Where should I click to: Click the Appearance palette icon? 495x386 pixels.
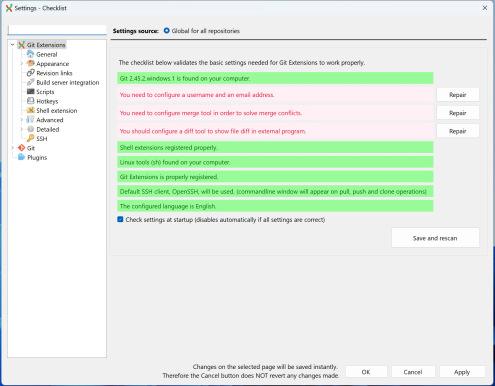(31, 63)
